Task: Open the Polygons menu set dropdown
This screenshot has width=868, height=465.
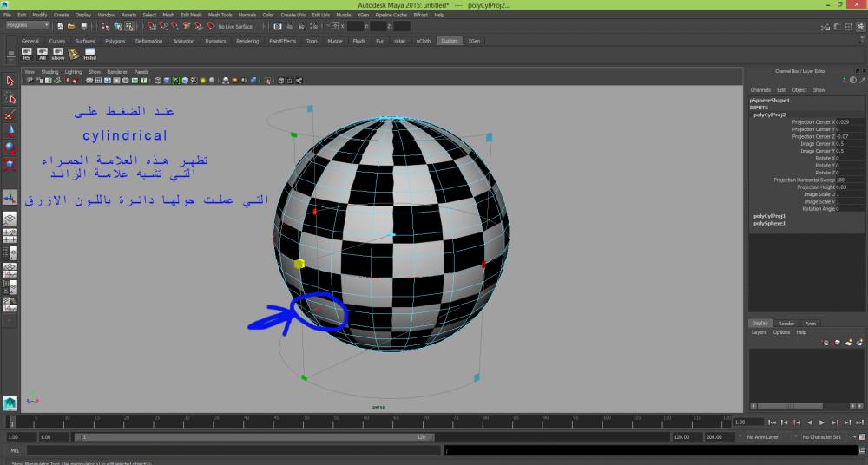Action: click(28, 26)
